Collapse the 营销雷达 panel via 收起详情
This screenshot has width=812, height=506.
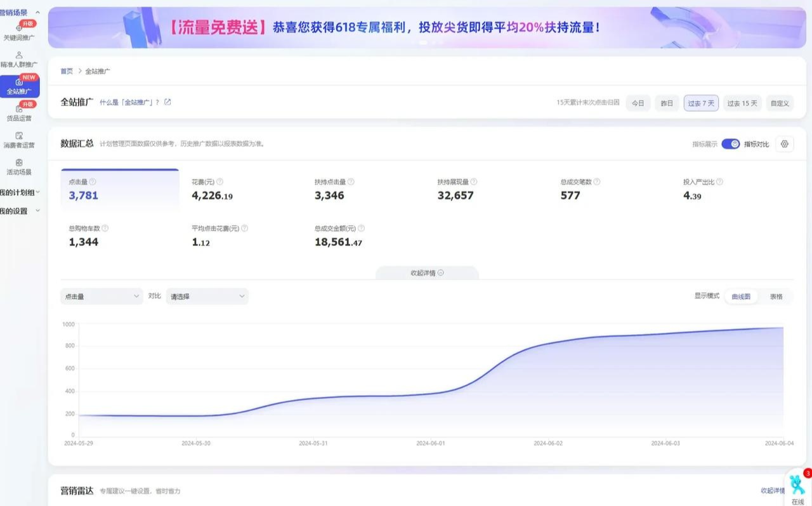coord(773,491)
